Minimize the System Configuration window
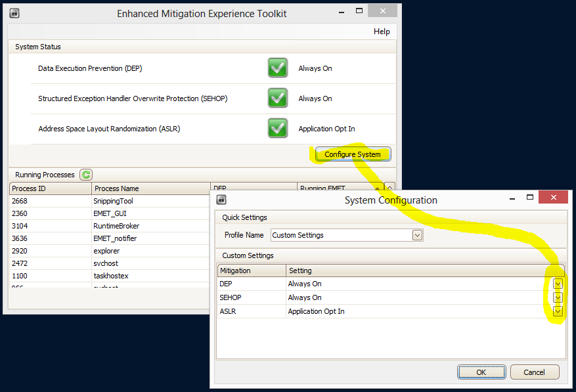This screenshot has height=392, width=576. pos(512,198)
